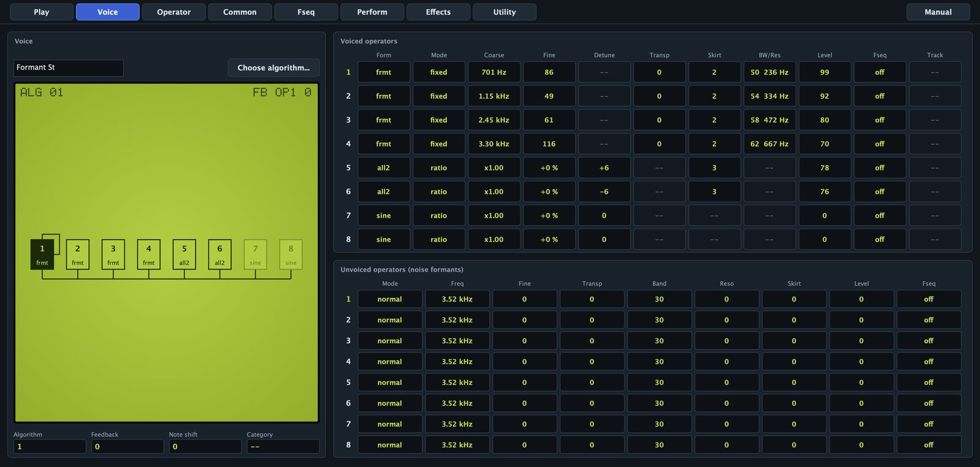Image resolution: width=980 pixels, height=467 pixels.
Task: Select Level 99 of voiced operator 1
Action: point(824,72)
